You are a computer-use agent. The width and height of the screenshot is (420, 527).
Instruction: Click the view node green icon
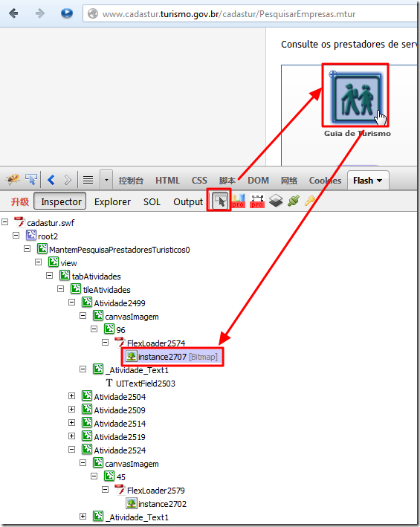coord(54,262)
